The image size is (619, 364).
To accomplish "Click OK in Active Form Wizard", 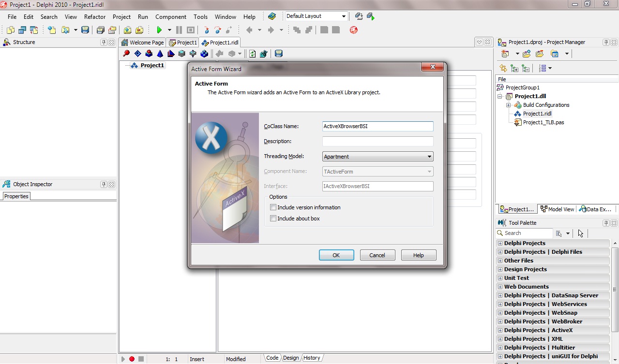I will point(336,255).
